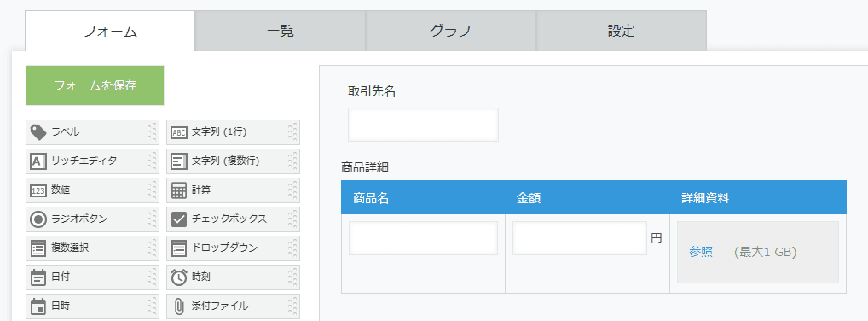Click the 複数選択 list icon
Screen dimensions: 868x321
tap(38, 248)
